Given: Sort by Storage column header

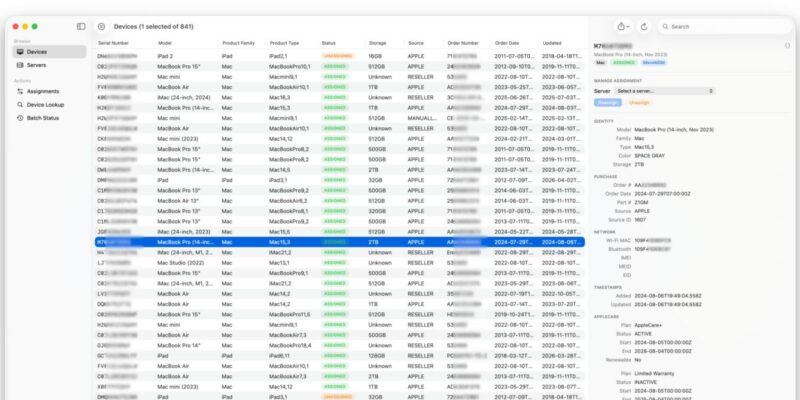Looking at the screenshot, I should click(378, 43).
